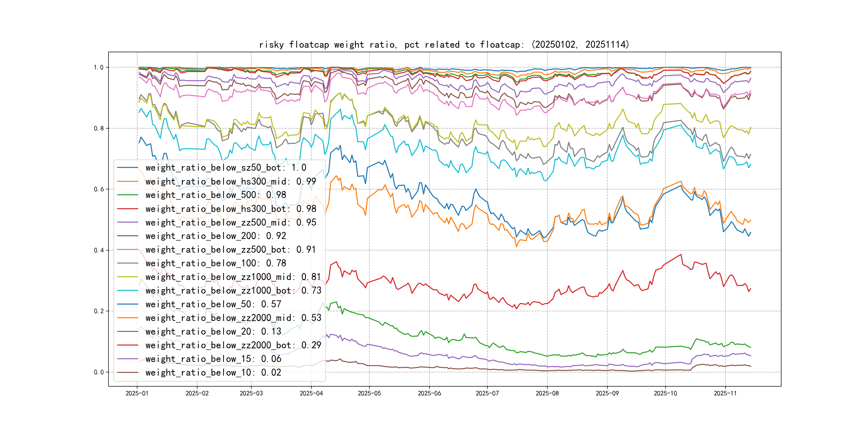Screen dimensions: 868x434
Task: Click green line swatch beside weight_ratio_below_500
Action: tap(127, 195)
